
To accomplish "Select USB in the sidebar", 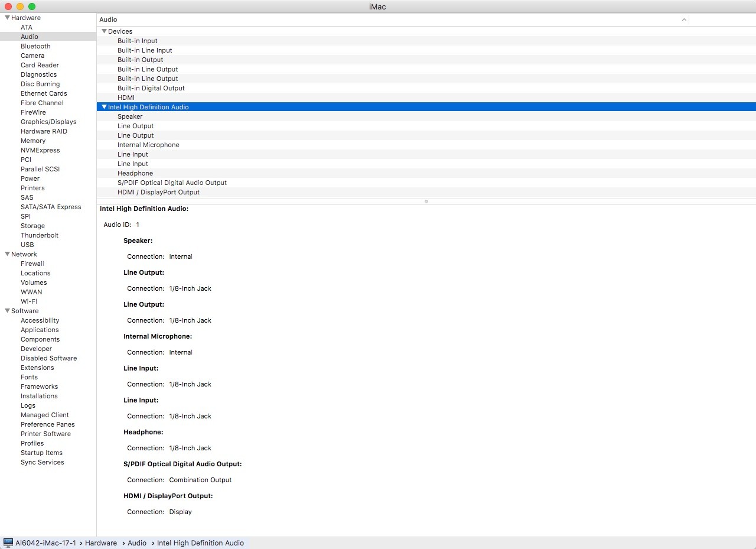I will [x=27, y=245].
